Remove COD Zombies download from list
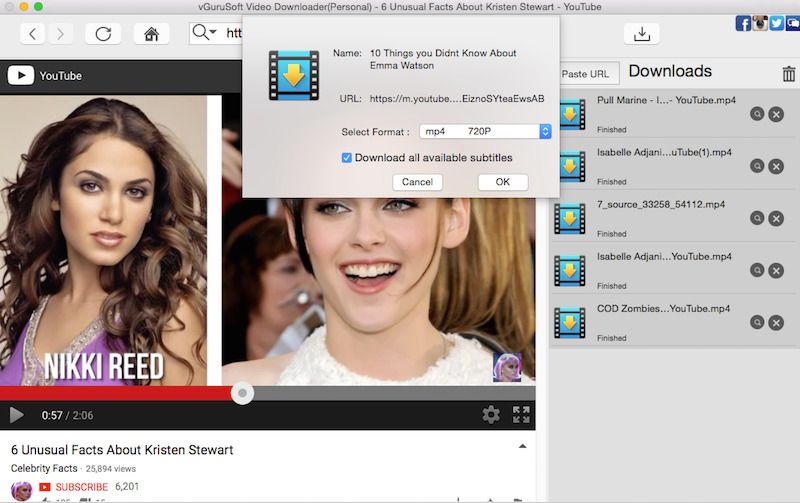The width and height of the screenshot is (800, 503). (776, 322)
